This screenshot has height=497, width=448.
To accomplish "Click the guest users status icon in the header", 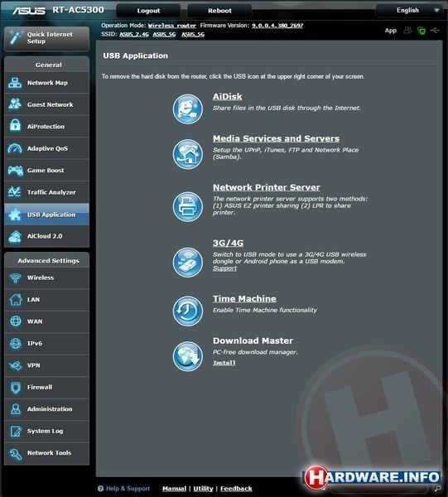I will [x=407, y=30].
